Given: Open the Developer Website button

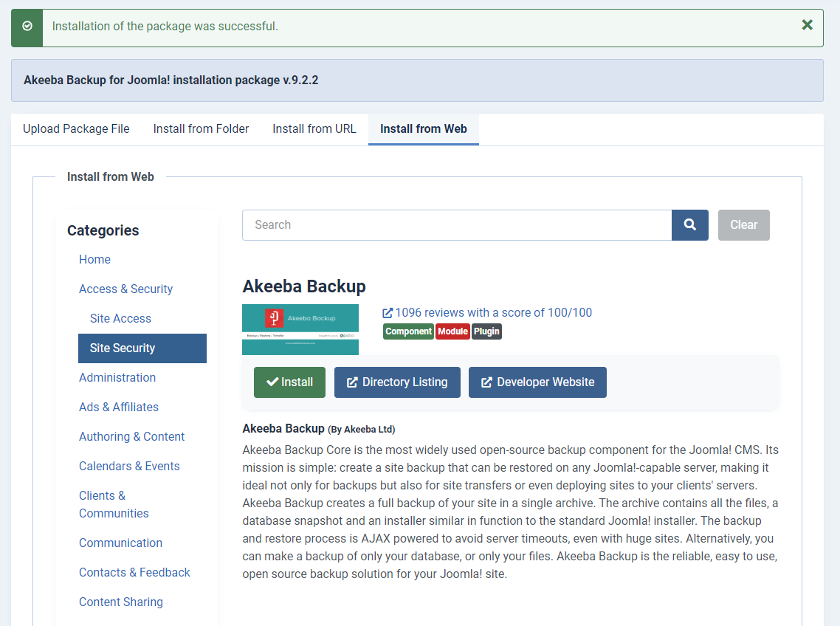Looking at the screenshot, I should pos(538,382).
